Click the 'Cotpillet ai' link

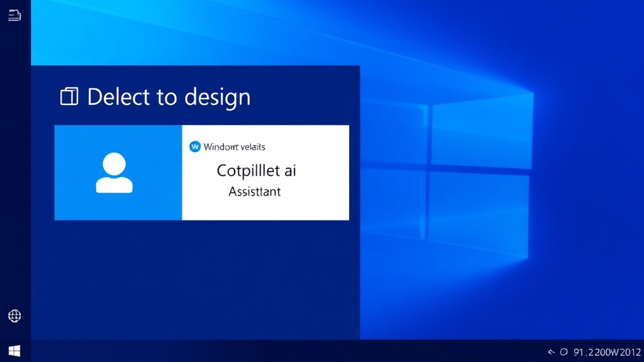pyautogui.click(x=257, y=170)
